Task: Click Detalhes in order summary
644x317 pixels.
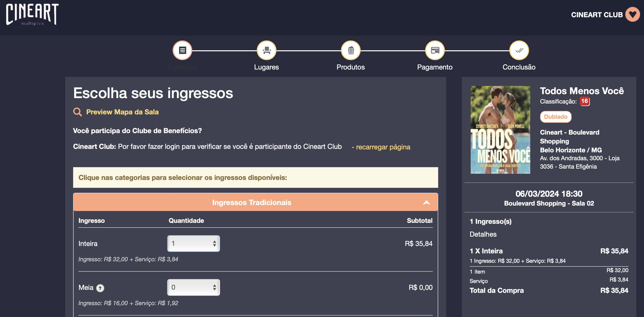Action: coord(483,234)
